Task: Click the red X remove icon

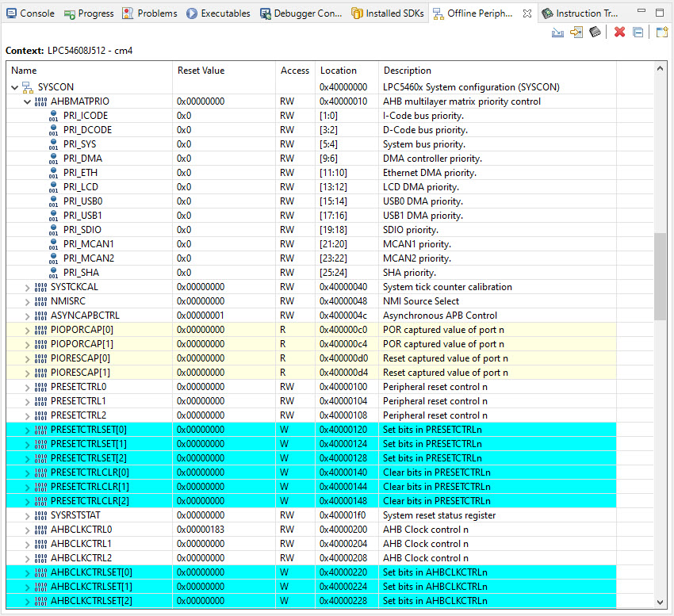Action: (619, 33)
